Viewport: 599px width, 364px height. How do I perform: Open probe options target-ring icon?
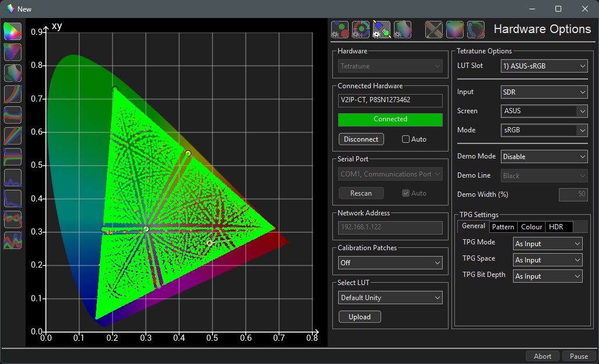(x=361, y=30)
